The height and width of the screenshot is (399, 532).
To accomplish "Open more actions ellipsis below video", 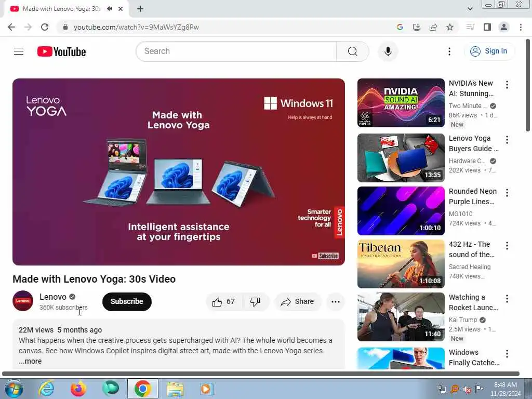I will pyautogui.click(x=336, y=302).
